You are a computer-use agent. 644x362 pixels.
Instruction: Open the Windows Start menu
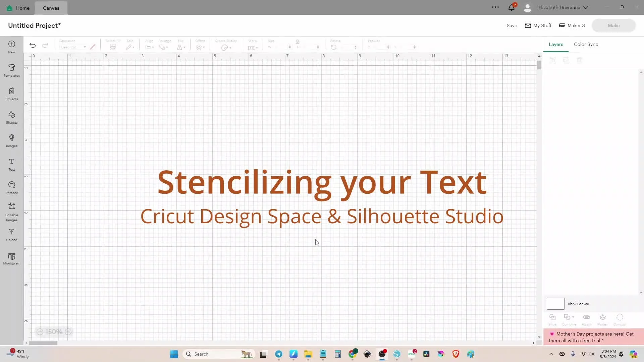pyautogui.click(x=174, y=354)
